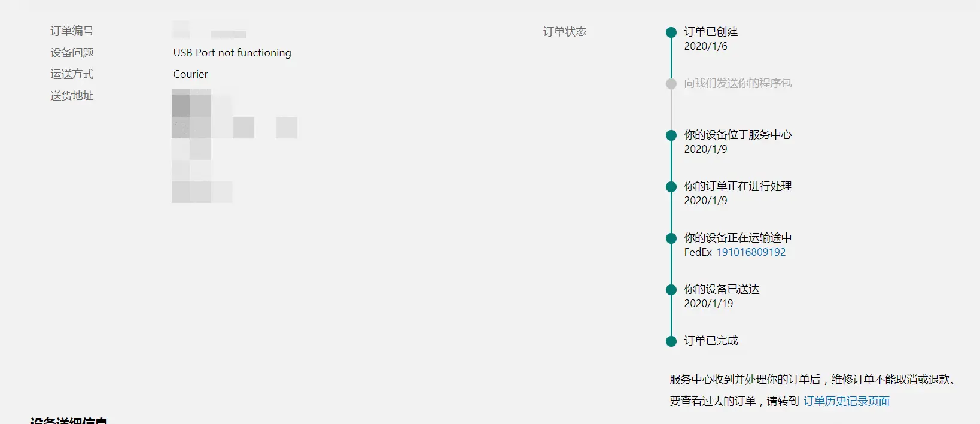Go to the 订单历史记录页面 link
The image size is (980, 424).
[846, 401]
